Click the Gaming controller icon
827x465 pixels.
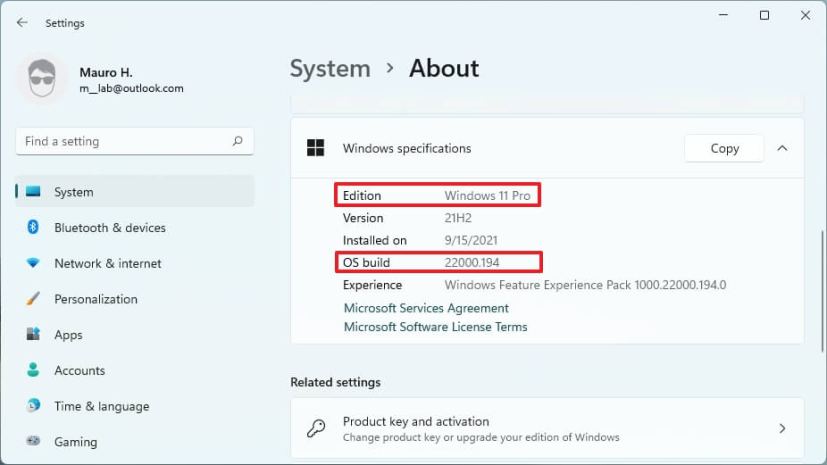click(33, 441)
